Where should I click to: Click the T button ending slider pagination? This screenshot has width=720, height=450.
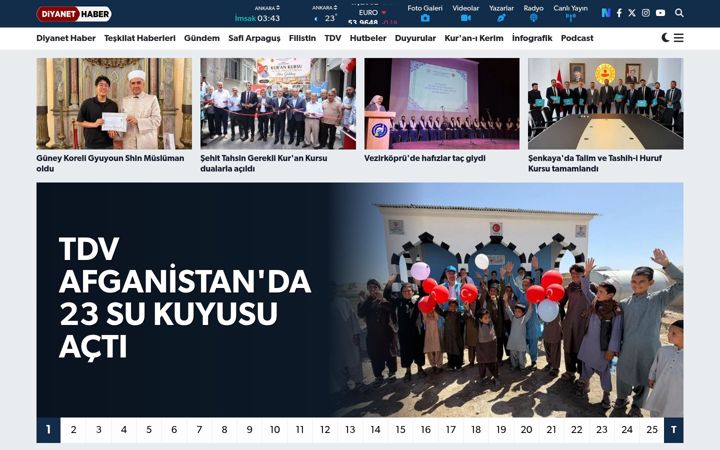[x=674, y=430]
